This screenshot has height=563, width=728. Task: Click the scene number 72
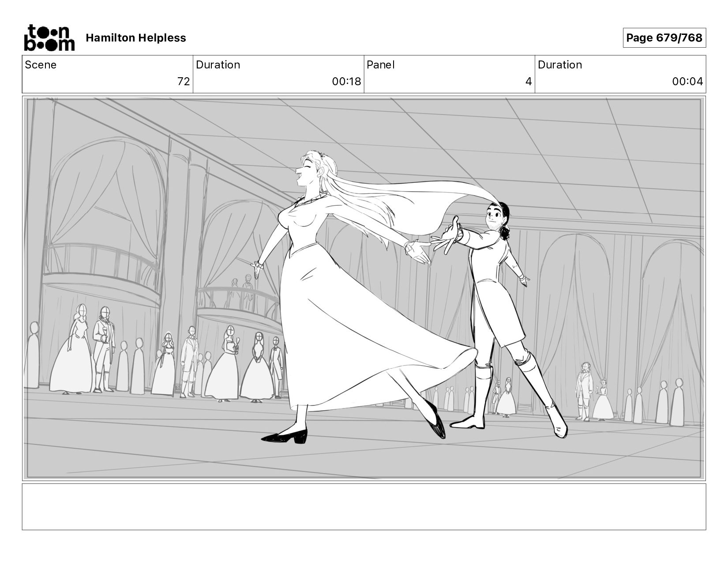183,82
